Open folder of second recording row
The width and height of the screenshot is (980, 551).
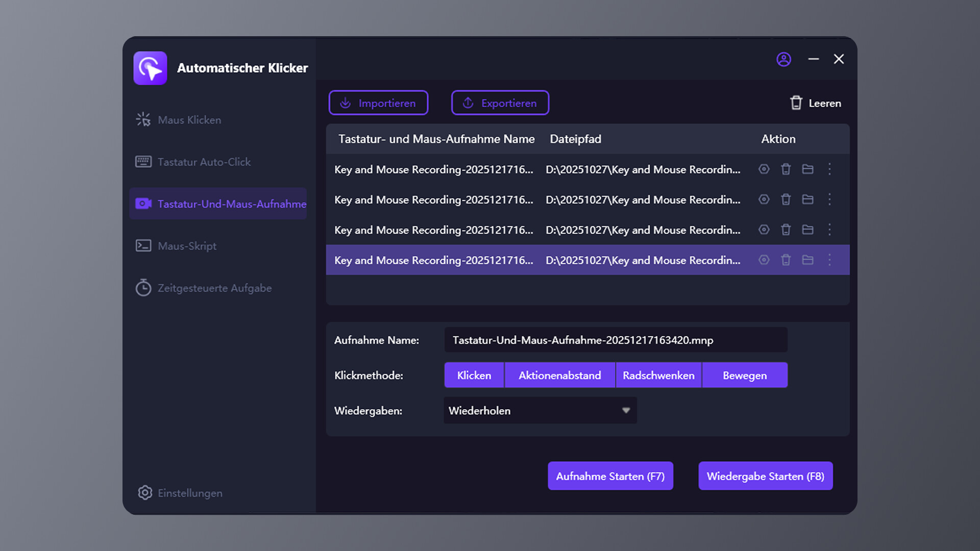tap(807, 199)
